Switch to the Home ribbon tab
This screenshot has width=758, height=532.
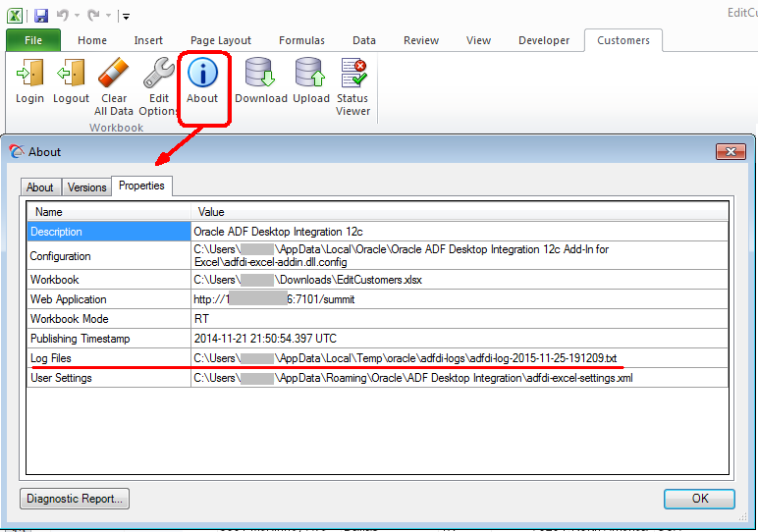92,40
